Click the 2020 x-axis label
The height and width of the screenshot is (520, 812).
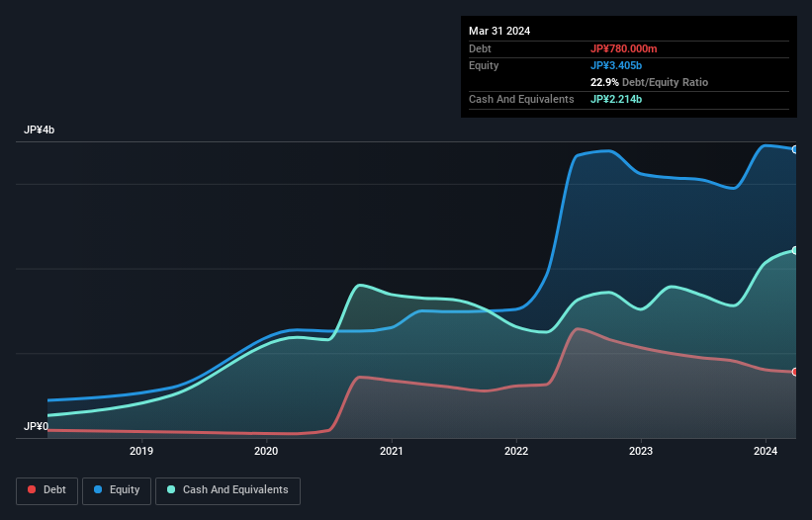tap(266, 451)
